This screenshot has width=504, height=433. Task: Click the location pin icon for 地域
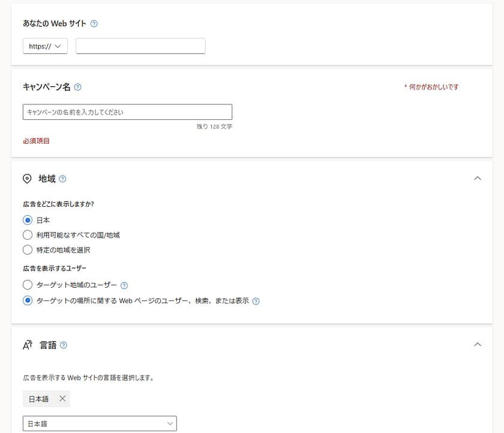(27, 179)
